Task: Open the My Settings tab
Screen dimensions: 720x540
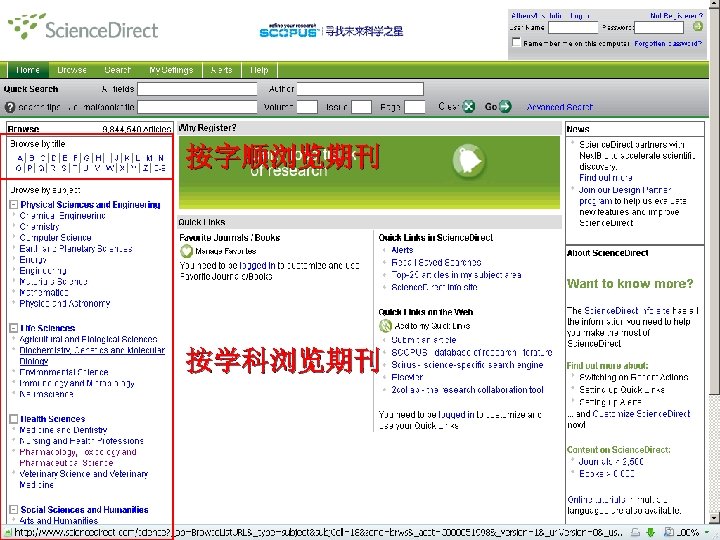Action: coord(171,70)
